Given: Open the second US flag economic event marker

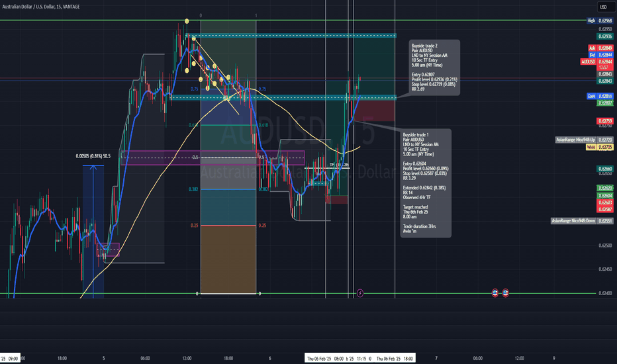Looking at the screenshot, I should (x=505, y=293).
